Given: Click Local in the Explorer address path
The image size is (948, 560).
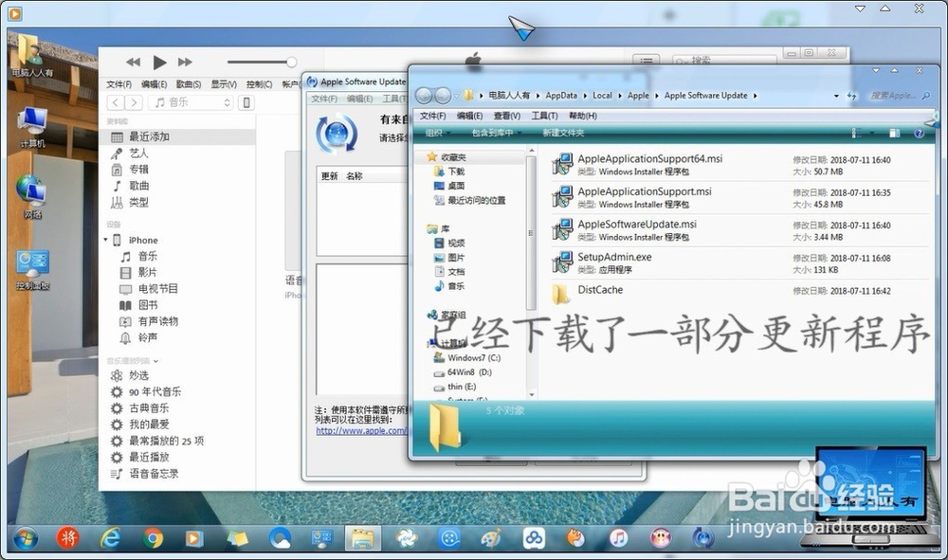Looking at the screenshot, I should click(x=602, y=96).
